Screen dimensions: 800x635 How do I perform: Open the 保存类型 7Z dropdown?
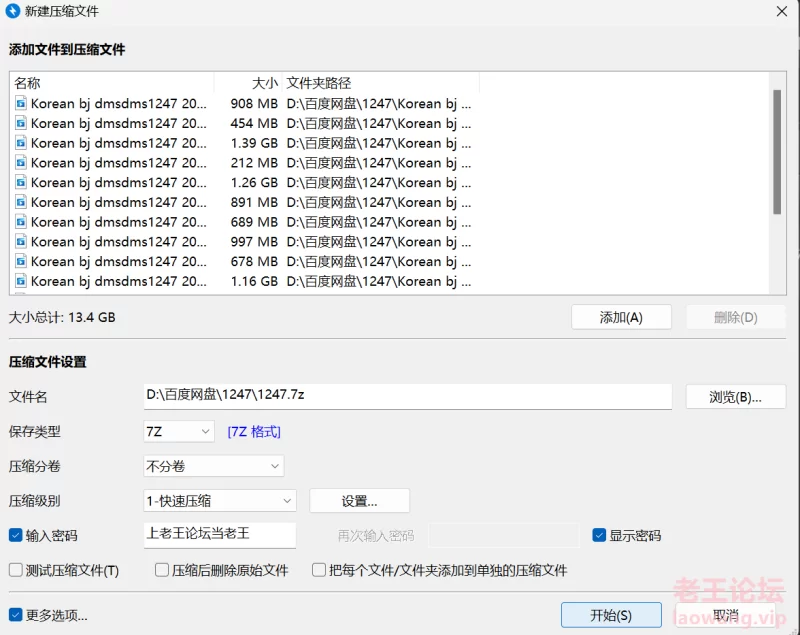click(x=179, y=431)
